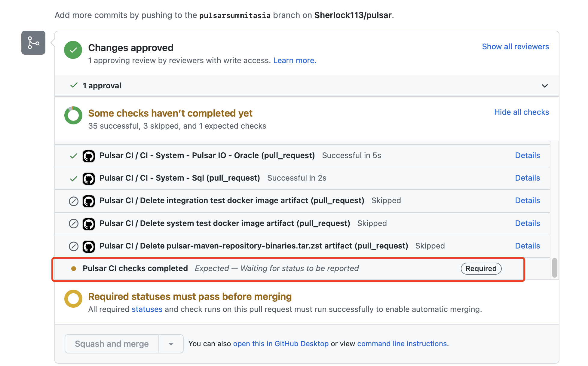Image resolution: width=588 pixels, height=366 pixels.
Task: Click Pulsar IO - Oracle check name
Action: coord(207,155)
